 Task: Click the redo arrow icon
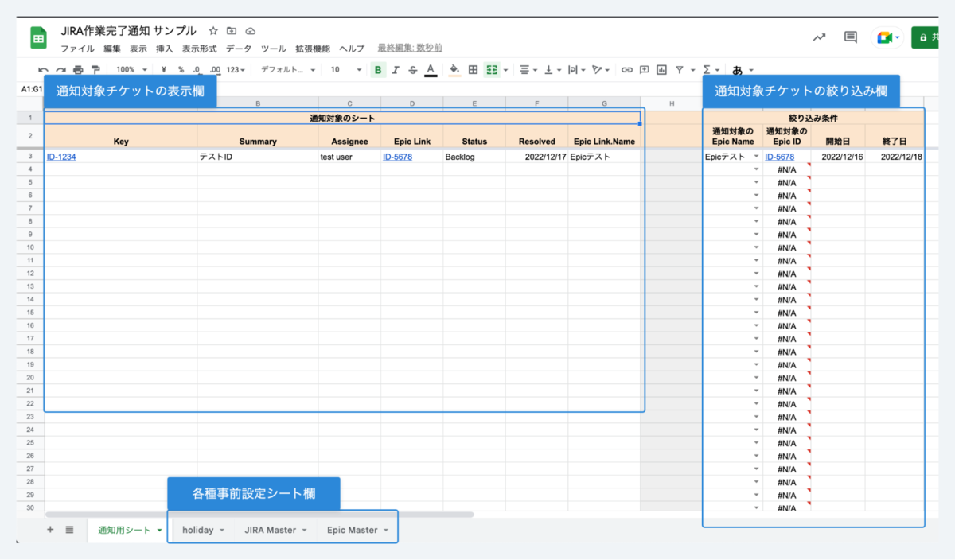[60, 70]
